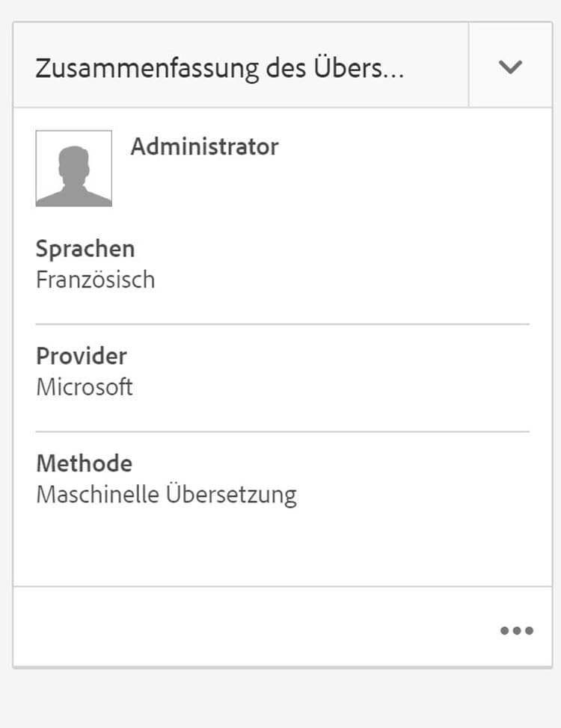This screenshot has height=728, width=561.
Task: Click the blank area right of Französisch
Action: point(344,280)
